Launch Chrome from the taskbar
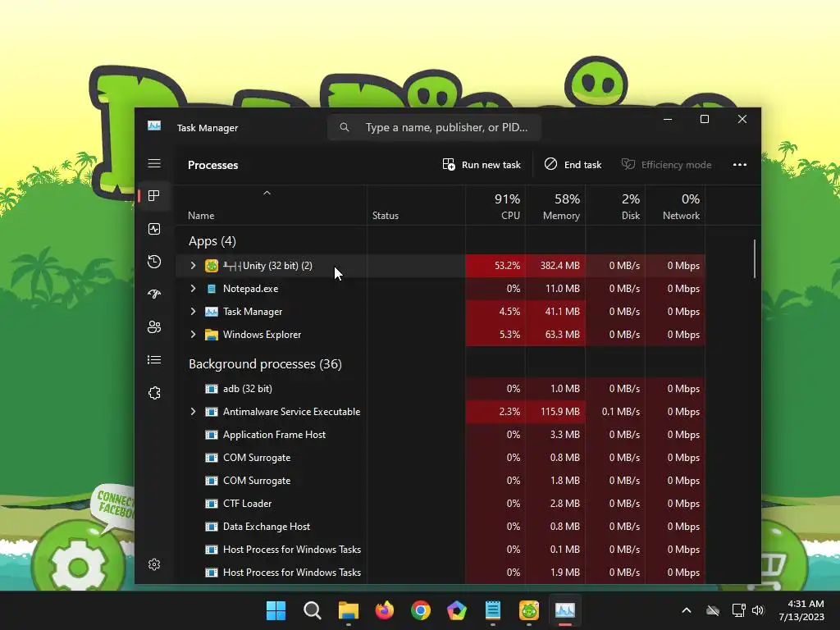The image size is (840, 630). pyautogui.click(x=421, y=610)
